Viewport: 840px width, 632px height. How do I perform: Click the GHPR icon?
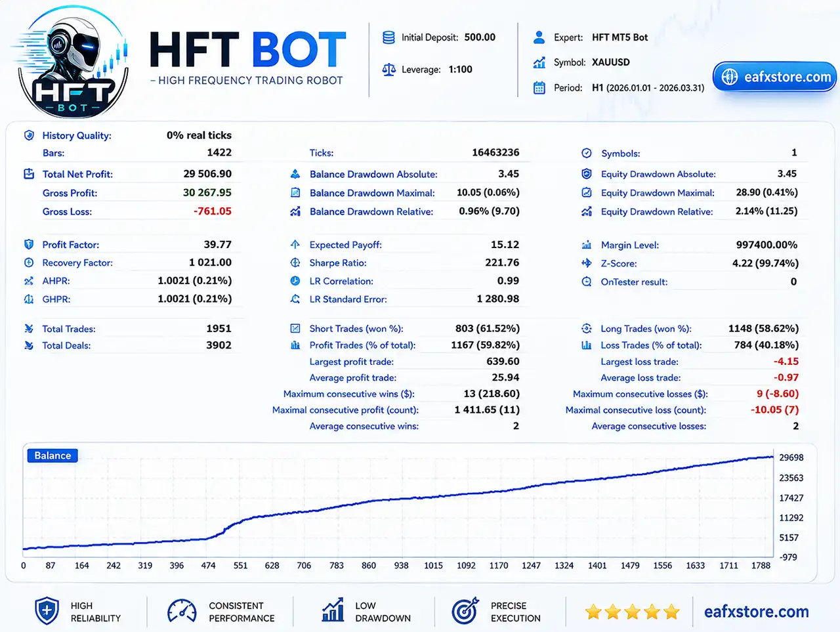click(29, 299)
